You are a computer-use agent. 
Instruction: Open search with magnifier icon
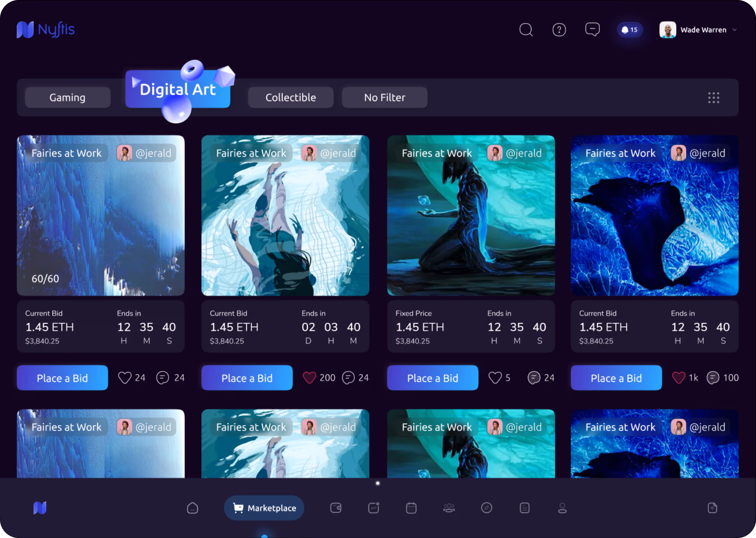(x=526, y=30)
